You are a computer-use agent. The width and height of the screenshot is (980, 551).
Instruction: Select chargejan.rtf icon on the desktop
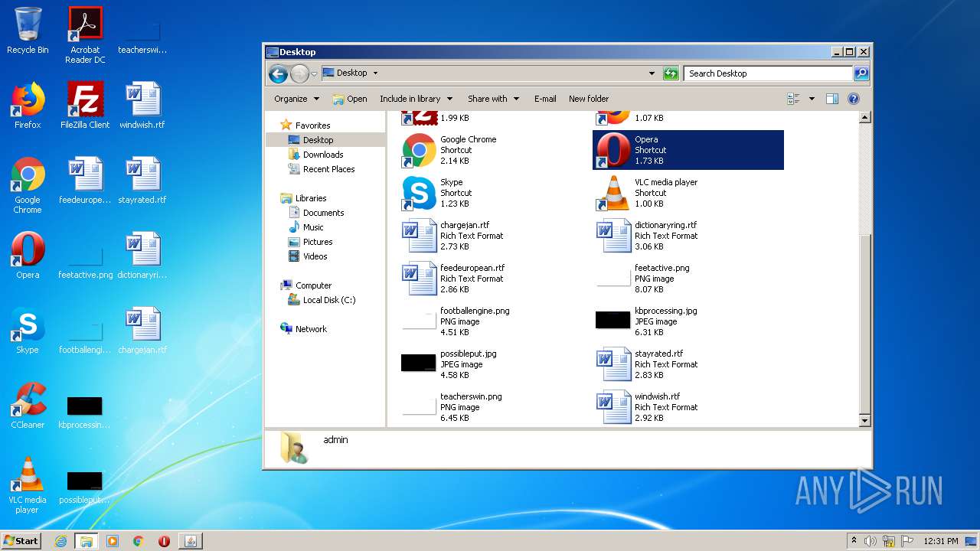tap(142, 331)
